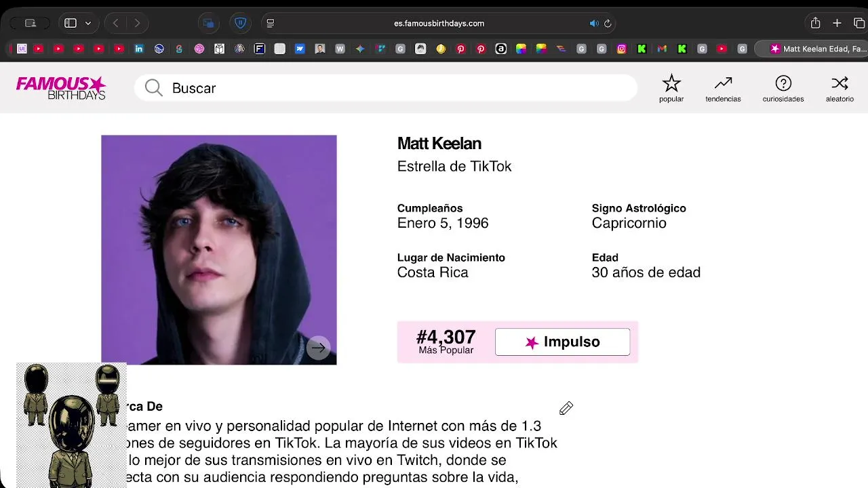This screenshot has height=488, width=868.
Task: Click the aleatorio shuffle icon
Action: coord(840,88)
